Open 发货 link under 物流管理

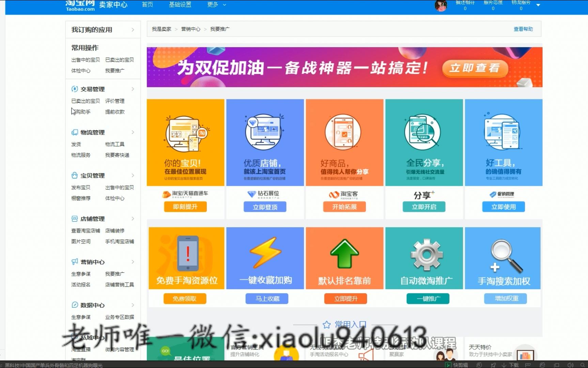pos(76,144)
